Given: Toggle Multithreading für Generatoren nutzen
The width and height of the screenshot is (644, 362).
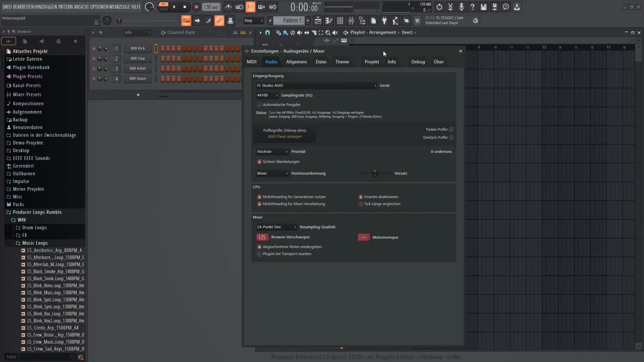Looking at the screenshot, I should [259, 197].
